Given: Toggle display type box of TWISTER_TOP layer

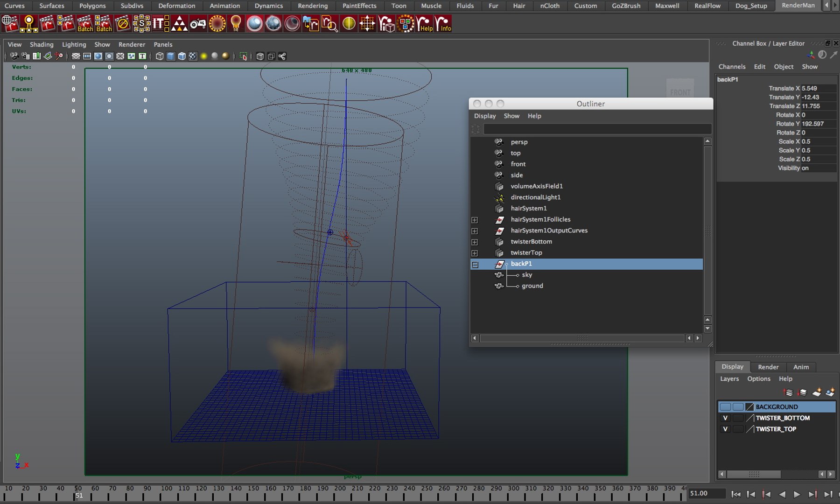Looking at the screenshot, I should [x=738, y=429].
